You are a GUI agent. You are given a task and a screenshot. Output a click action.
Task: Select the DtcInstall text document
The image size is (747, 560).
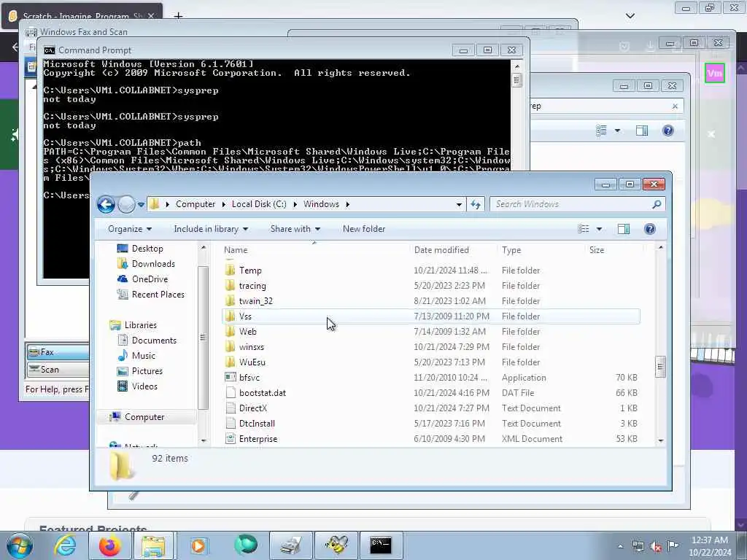[430, 424]
